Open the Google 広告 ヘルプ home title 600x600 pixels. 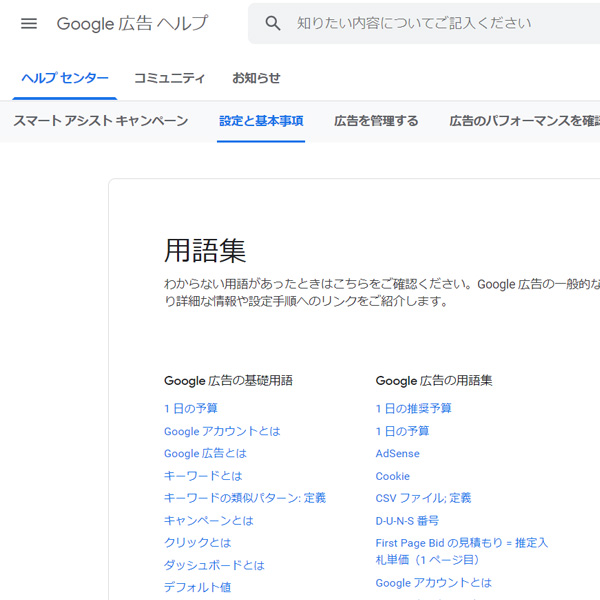[132, 23]
